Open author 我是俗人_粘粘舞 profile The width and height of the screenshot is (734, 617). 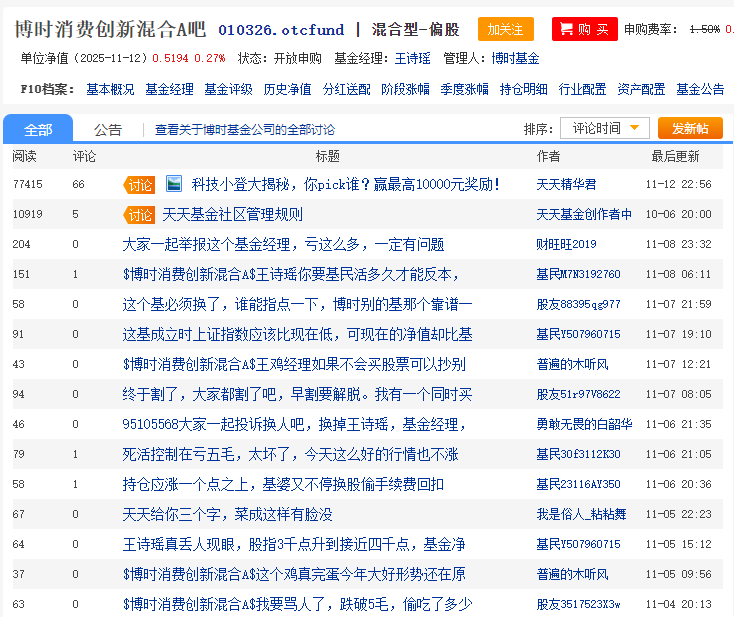581,514
